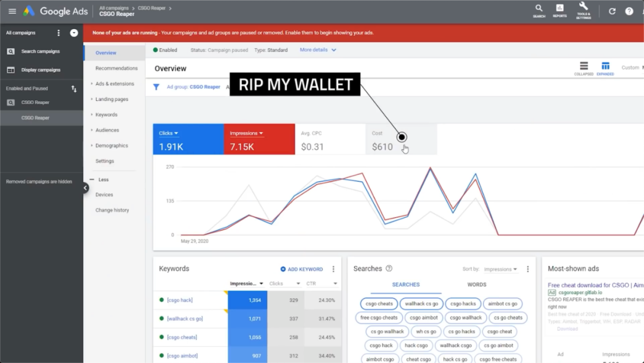Expand More details dropdown
The height and width of the screenshot is (363, 644).
318,50
